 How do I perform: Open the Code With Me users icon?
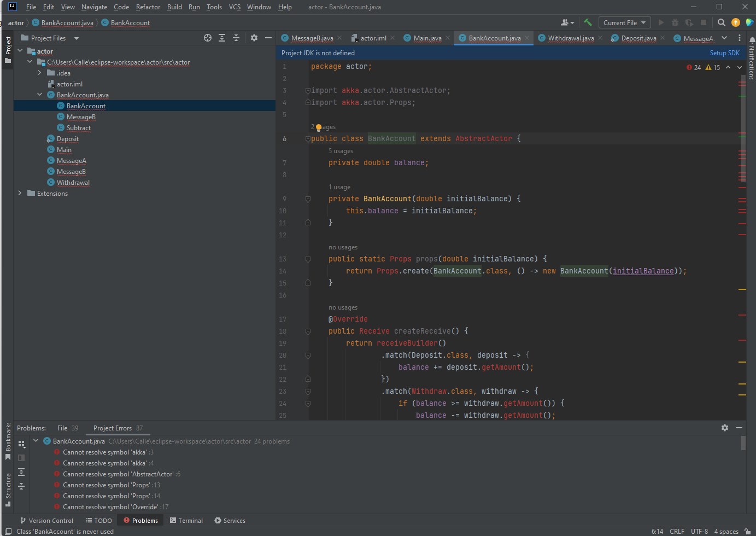click(x=567, y=22)
